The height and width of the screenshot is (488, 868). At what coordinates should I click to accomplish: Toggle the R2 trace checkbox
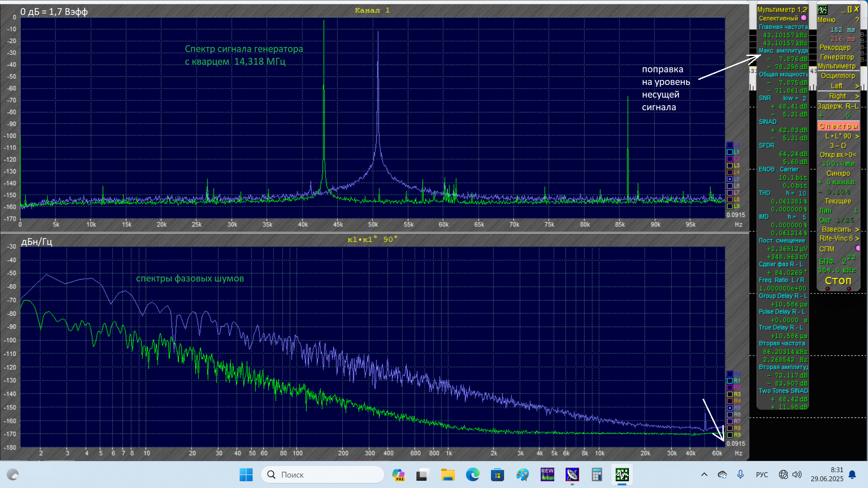[730, 388]
